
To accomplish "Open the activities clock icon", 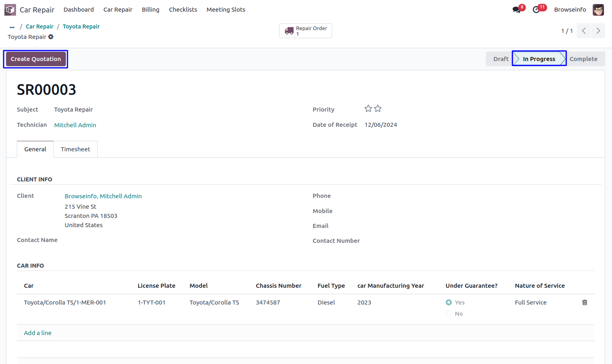I will pyautogui.click(x=536, y=10).
